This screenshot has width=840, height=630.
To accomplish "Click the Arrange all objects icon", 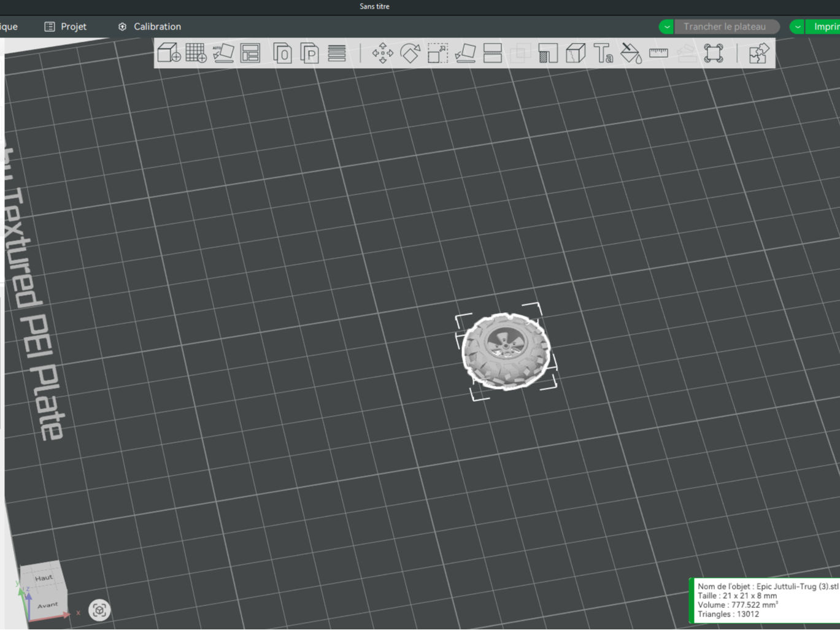I will click(x=250, y=53).
